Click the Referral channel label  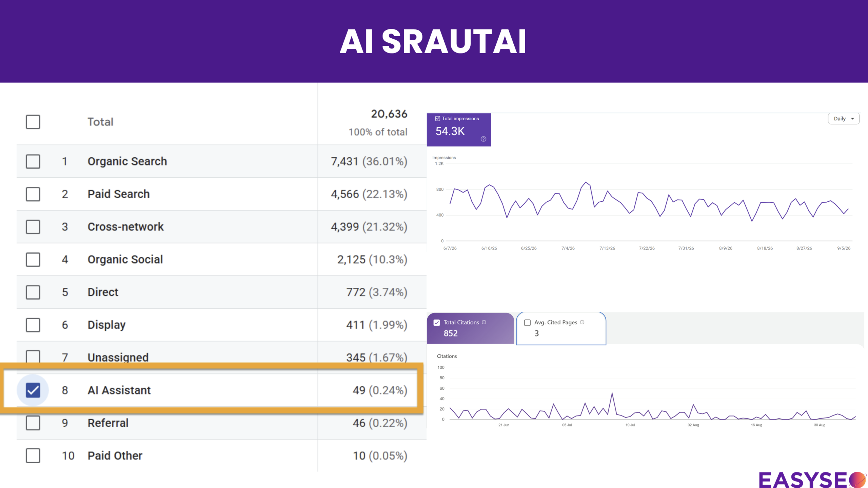pyautogui.click(x=108, y=423)
